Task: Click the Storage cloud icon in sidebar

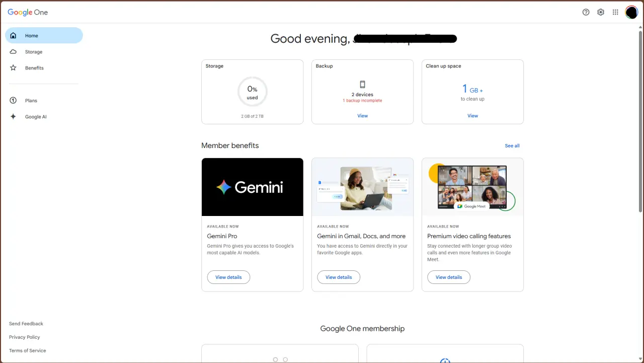Action: [x=13, y=52]
